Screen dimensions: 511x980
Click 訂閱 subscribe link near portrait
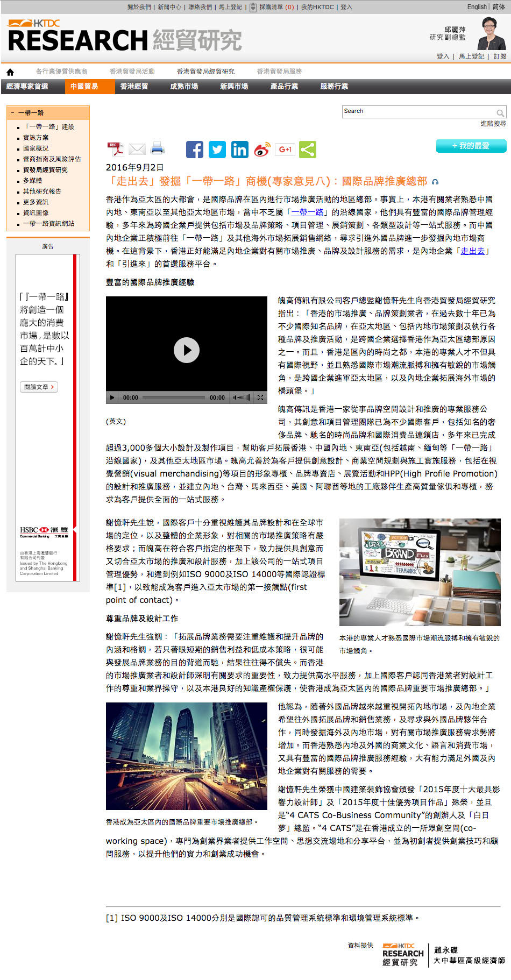click(x=500, y=56)
